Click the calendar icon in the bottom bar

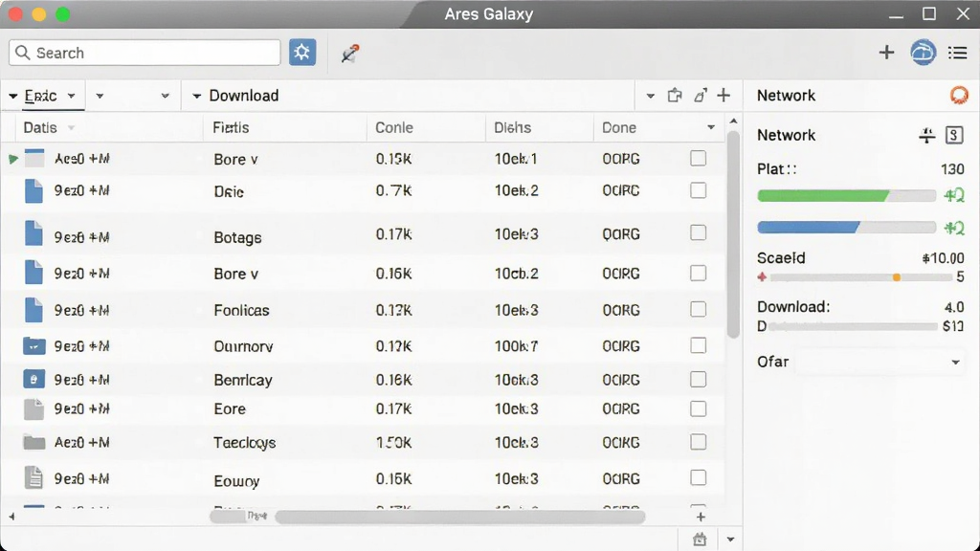coord(700,540)
